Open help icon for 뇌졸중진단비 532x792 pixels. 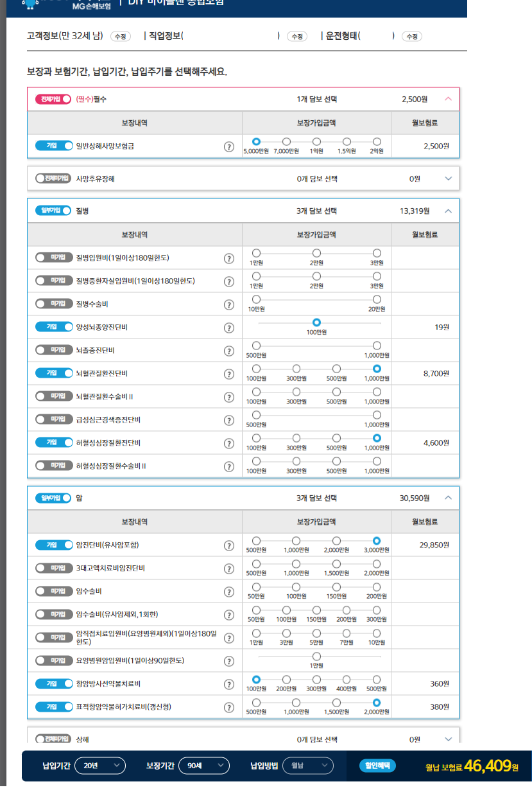[x=228, y=351]
